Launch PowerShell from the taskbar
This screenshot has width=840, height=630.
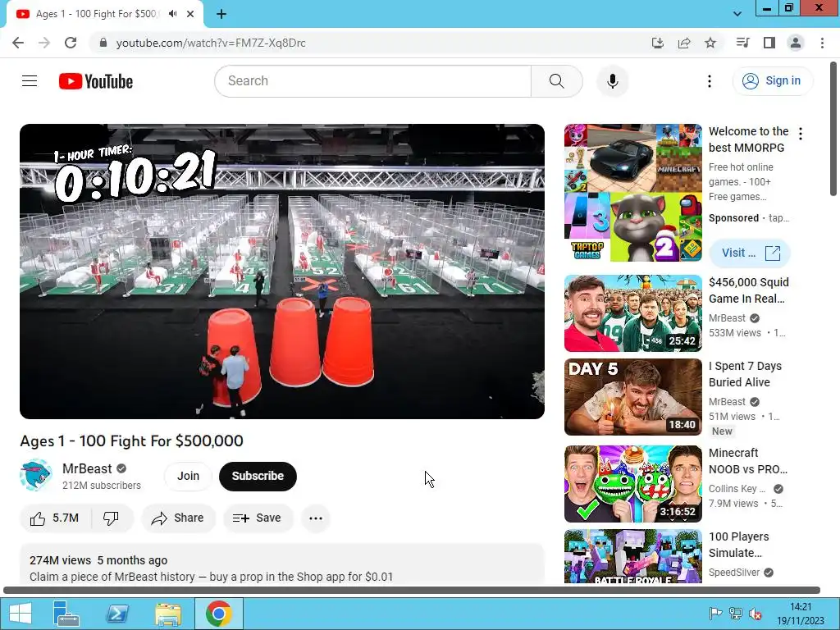coord(117,614)
